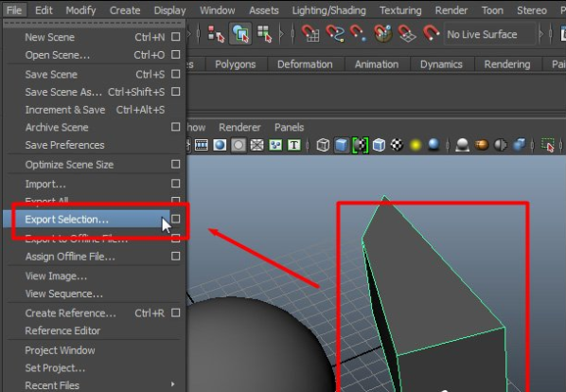566x392 pixels.
Task: Open the Texturing menu
Action: (x=400, y=10)
